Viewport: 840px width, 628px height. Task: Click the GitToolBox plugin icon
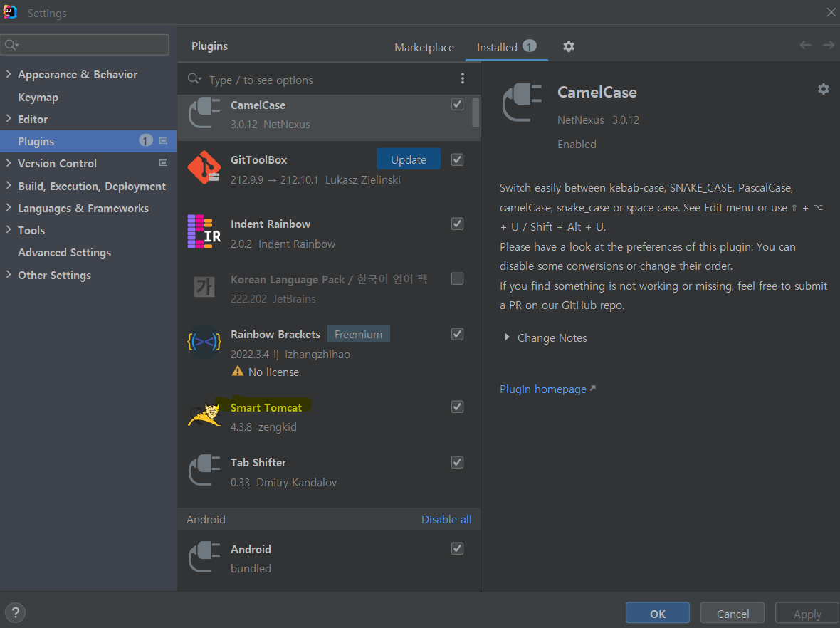pos(204,168)
